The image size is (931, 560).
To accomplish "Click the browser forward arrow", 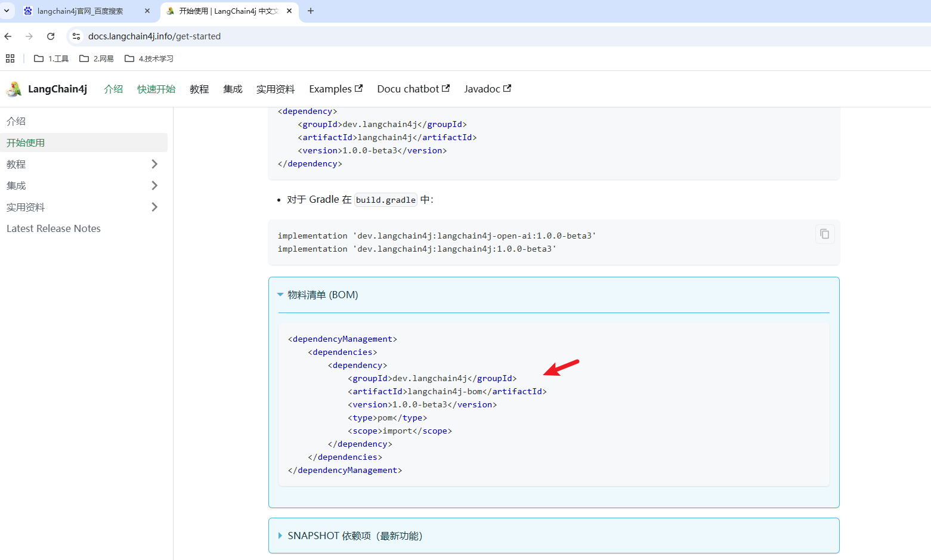I will point(29,36).
